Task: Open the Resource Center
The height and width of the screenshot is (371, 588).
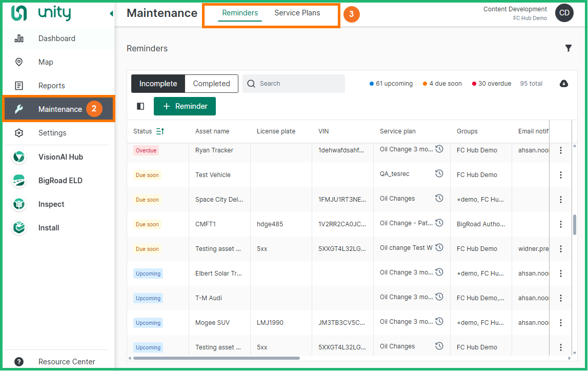Action: 67,362
